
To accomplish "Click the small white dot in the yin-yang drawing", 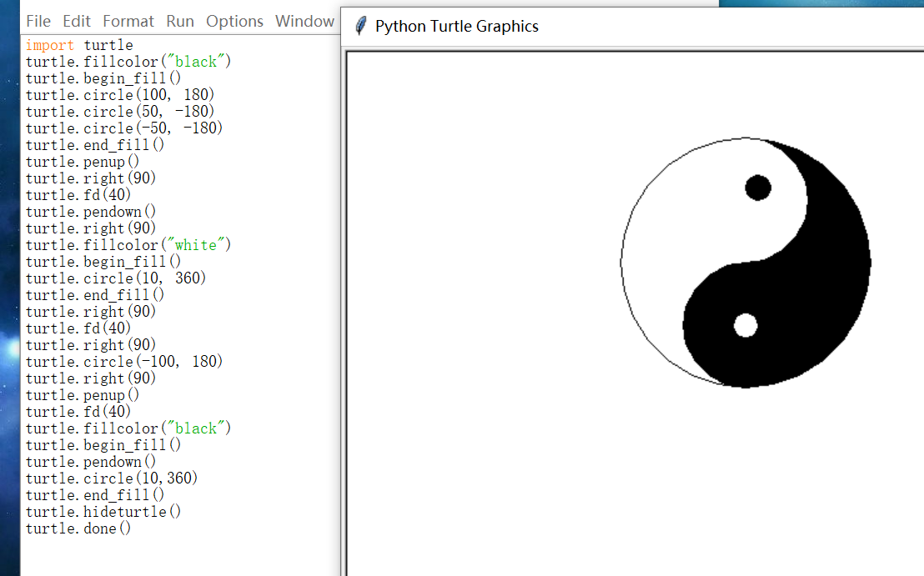I will point(746,326).
